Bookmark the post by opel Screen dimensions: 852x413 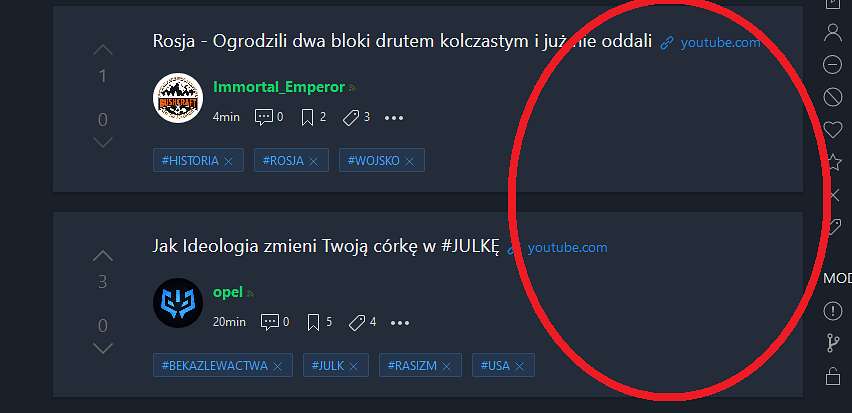pyautogui.click(x=320, y=323)
